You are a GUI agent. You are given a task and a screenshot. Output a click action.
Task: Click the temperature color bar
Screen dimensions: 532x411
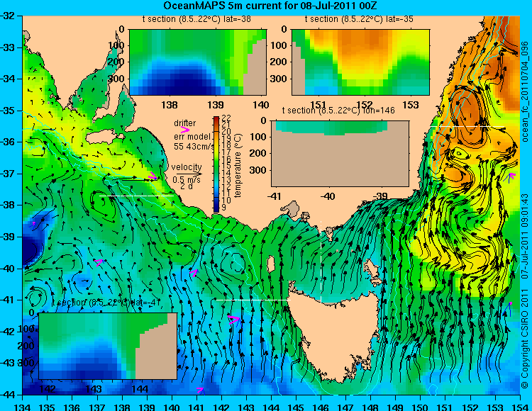coord(216,164)
